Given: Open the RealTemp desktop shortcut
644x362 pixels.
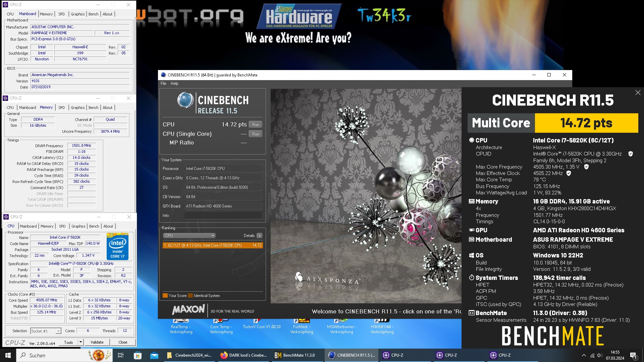Looking at the screenshot, I should pyautogui.click(x=181, y=326).
